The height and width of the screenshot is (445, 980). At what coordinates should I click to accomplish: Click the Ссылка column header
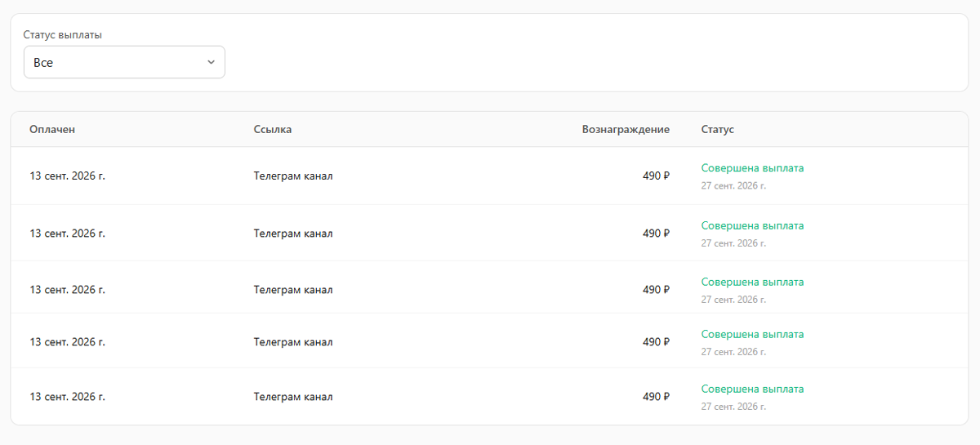point(273,129)
